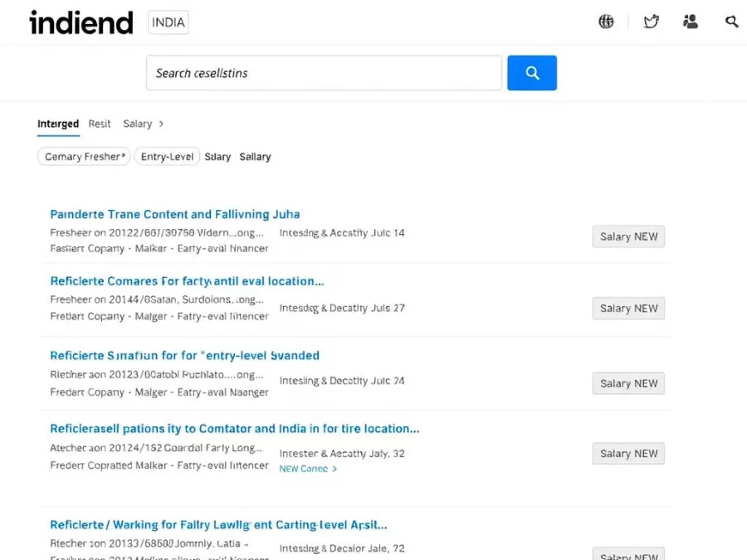Select the INDIA country selector
Screen dimensions: 747x560
click(168, 22)
